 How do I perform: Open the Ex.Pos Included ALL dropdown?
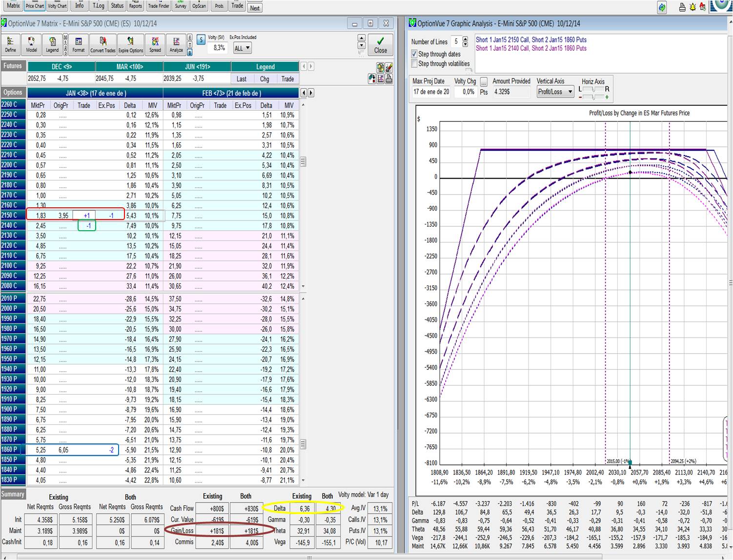pos(242,48)
